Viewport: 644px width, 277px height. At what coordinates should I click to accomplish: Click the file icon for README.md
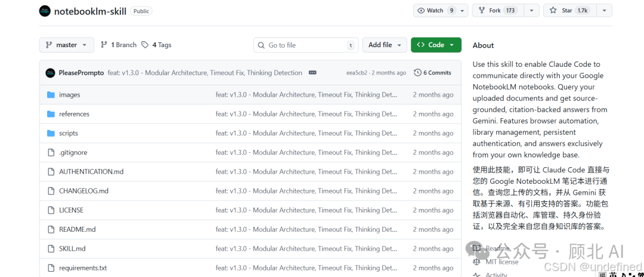pos(51,229)
